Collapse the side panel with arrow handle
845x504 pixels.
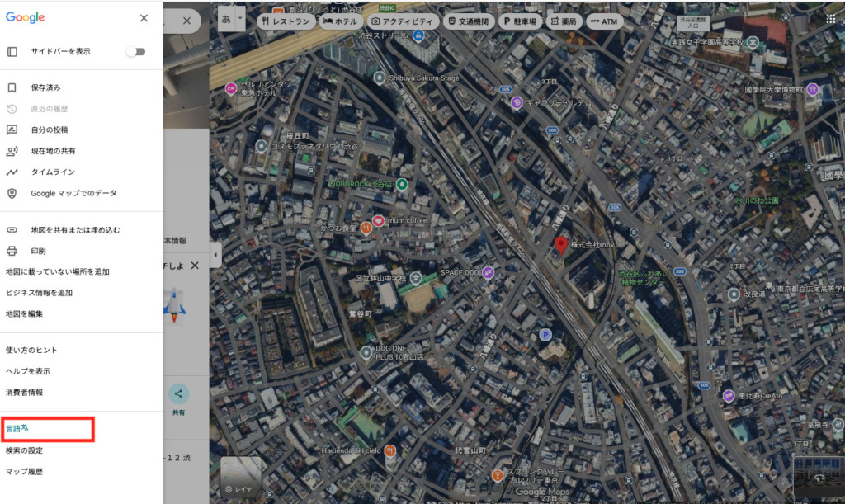coord(215,255)
